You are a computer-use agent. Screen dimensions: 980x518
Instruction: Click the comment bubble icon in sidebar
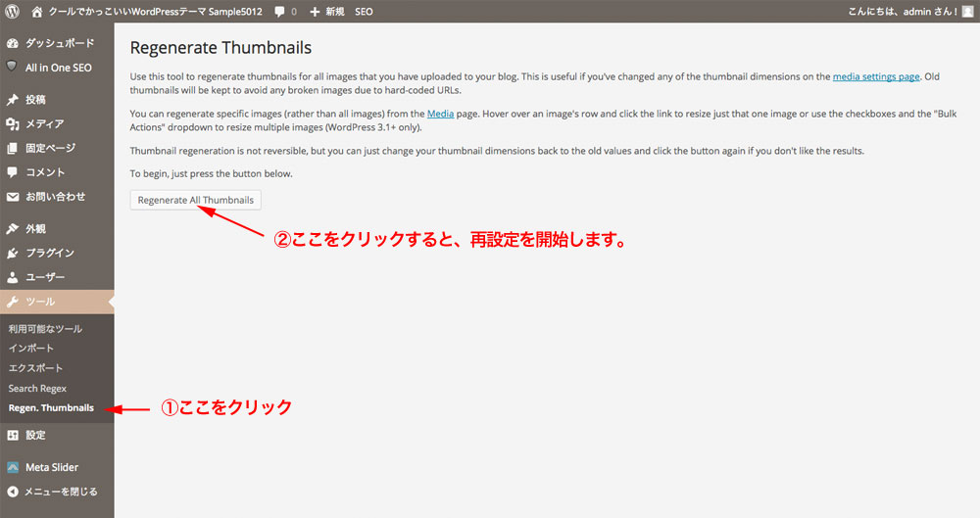(12, 172)
